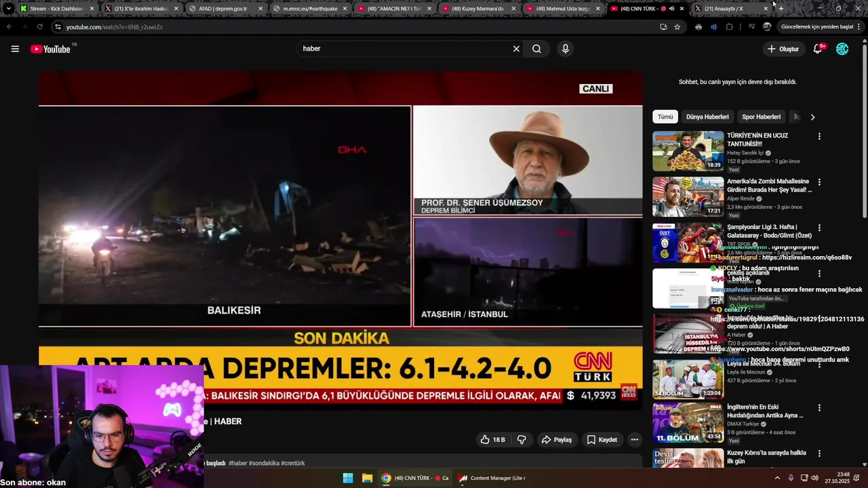
Task: Open the #cnntürk hashtag link
Action: pos(293,464)
